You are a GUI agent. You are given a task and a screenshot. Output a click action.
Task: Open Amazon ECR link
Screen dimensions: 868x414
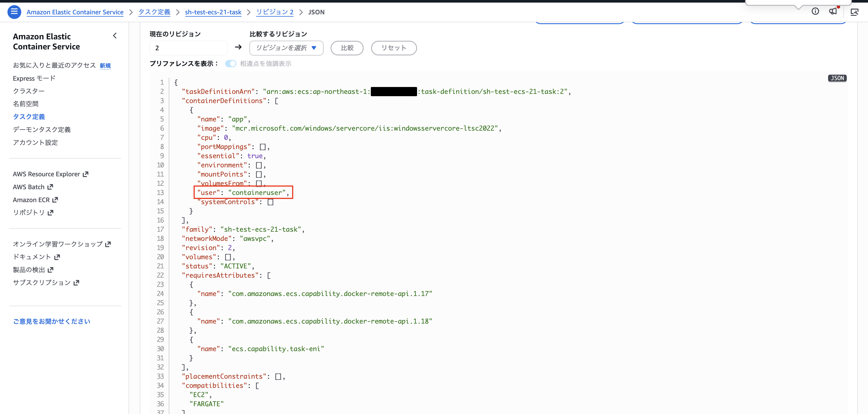31,200
